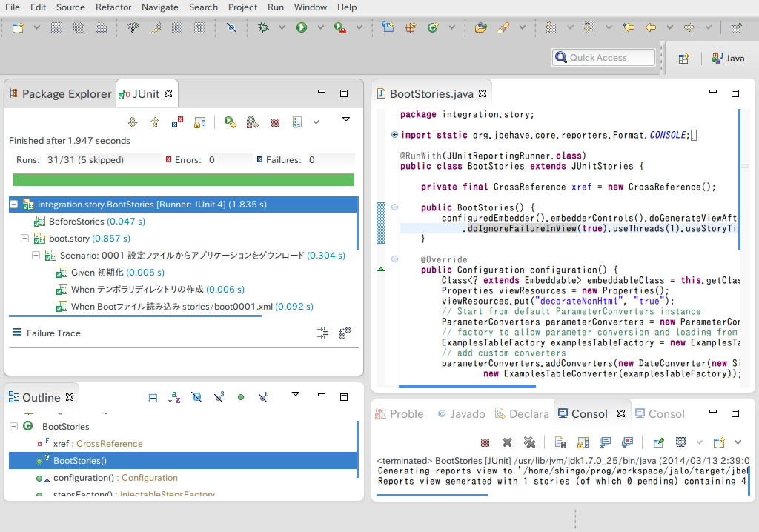Toggle Hide Fields in the Outline view
Screen dimensions: 759x532
198,397
